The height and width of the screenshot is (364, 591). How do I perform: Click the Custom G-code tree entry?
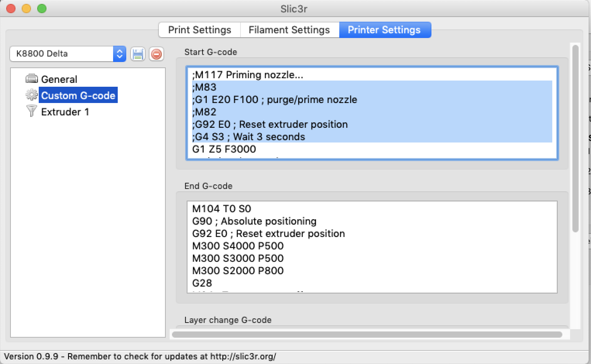click(78, 96)
